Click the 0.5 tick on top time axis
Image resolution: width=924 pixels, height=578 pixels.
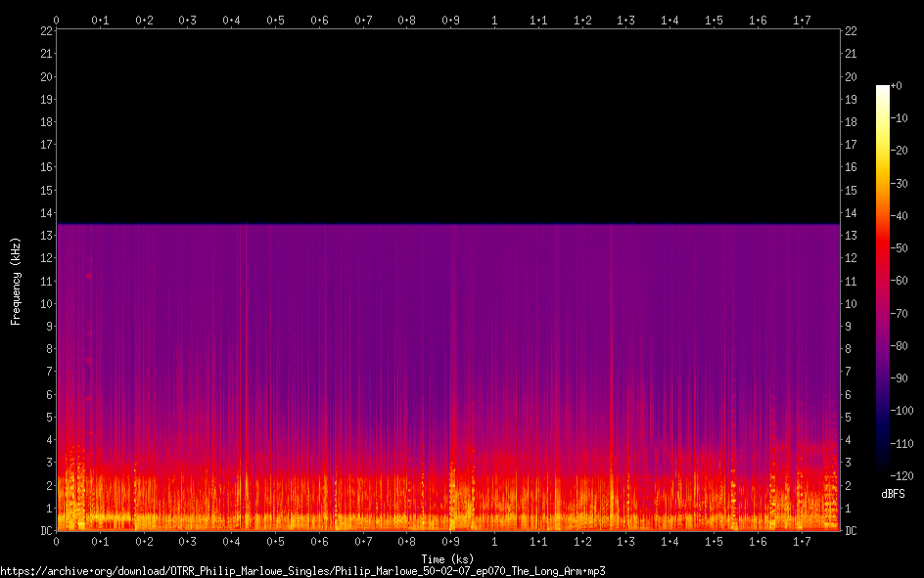click(x=275, y=20)
